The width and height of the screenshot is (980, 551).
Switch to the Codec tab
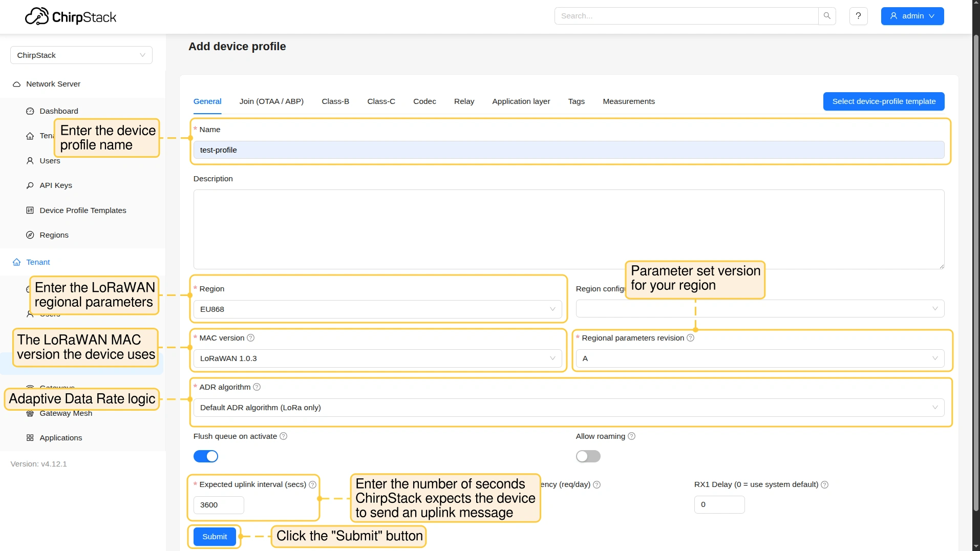(424, 101)
